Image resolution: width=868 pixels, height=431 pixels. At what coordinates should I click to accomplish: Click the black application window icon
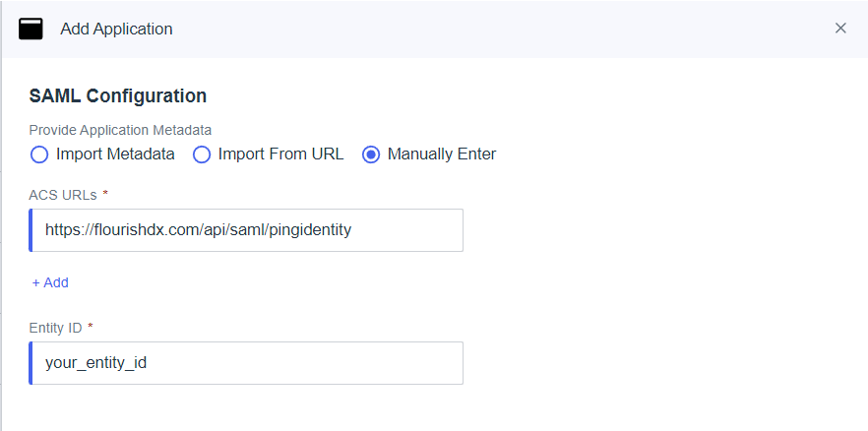[x=31, y=29]
